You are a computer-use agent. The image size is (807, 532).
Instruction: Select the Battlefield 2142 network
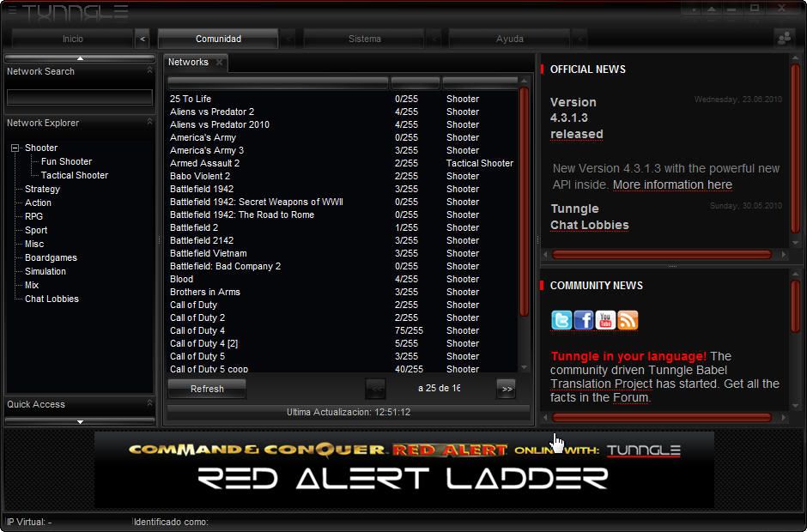(x=343, y=240)
